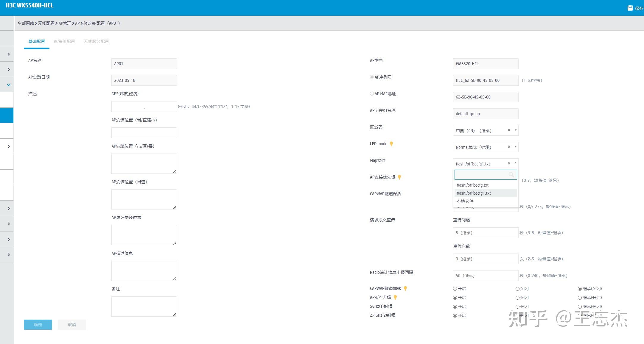The width and height of the screenshot is (644, 344).
Task: Open the LED mode dropdown arrow
Action: [x=516, y=147]
